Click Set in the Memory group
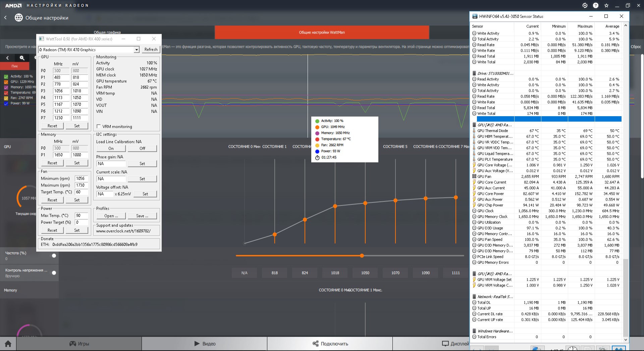 click(77, 163)
